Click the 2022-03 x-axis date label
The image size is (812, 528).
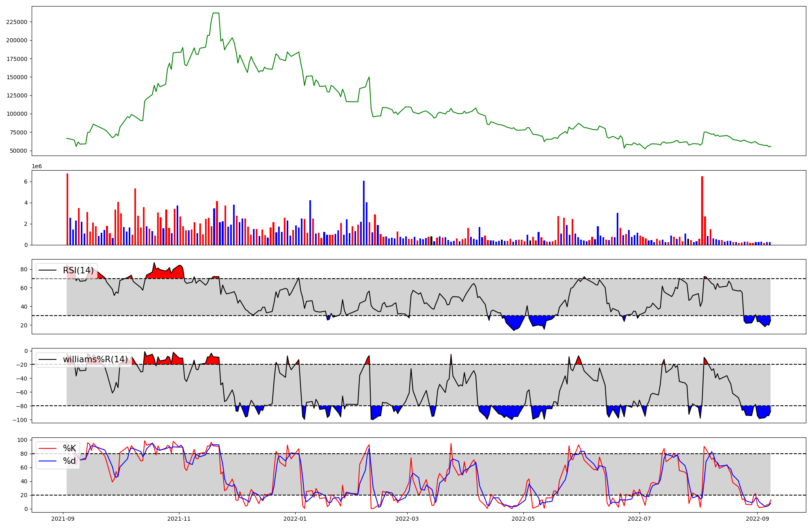(407, 519)
